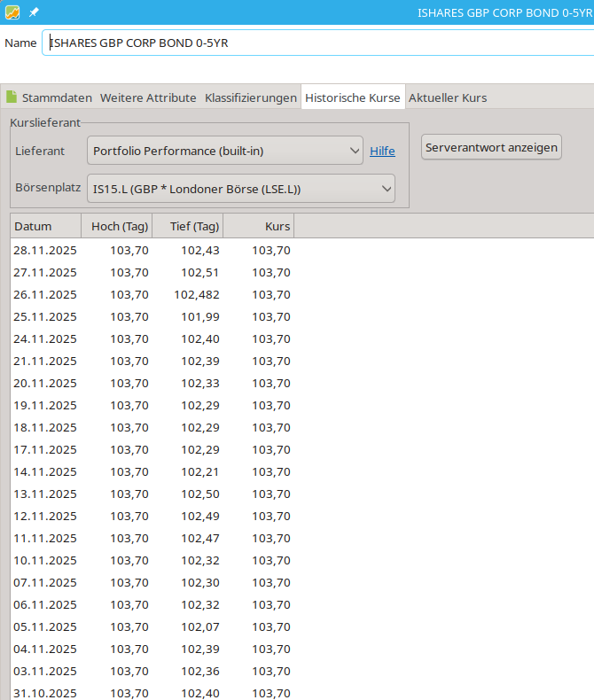Click the Kurs column header
The width and height of the screenshot is (594, 700).
point(259,227)
